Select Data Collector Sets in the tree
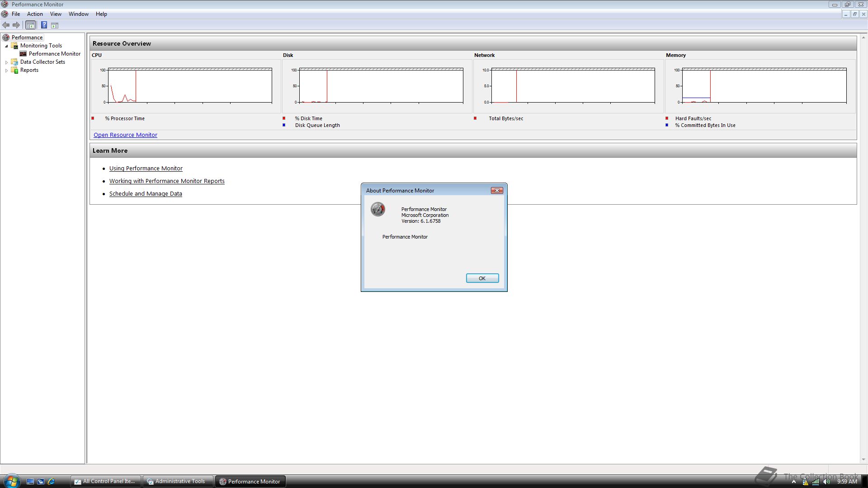The height and width of the screenshot is (488, 868). [42, 62]
